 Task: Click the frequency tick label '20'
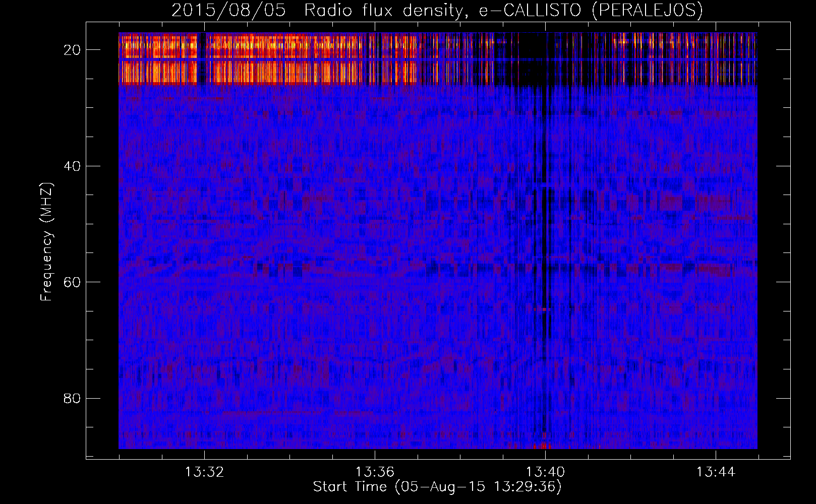click(x=72, y=50)
